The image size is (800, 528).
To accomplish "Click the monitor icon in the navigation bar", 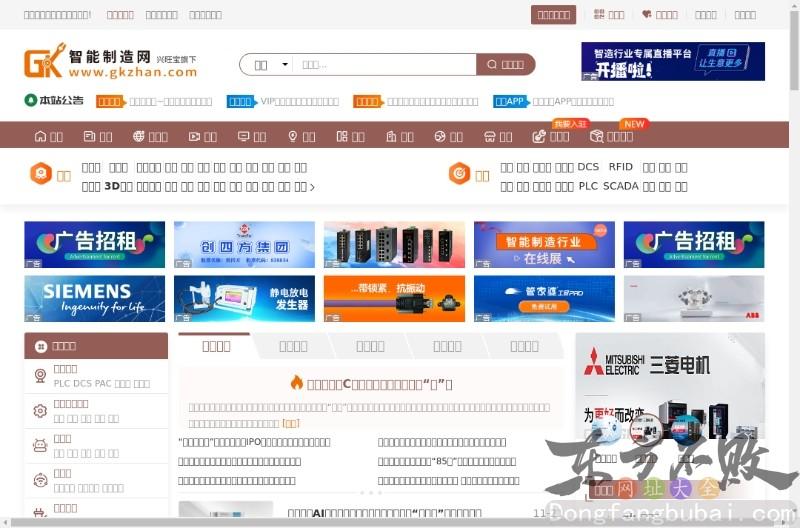I will coord(243,136).
